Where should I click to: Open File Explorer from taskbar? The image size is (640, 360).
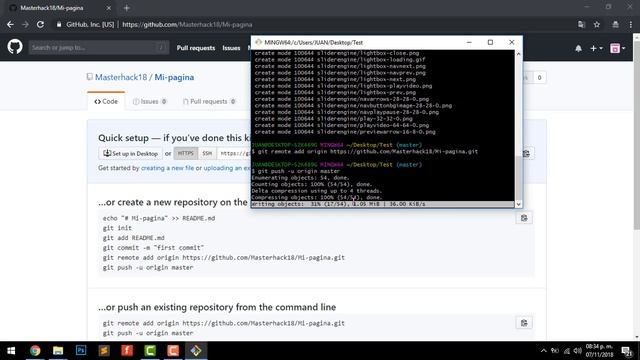58,351
